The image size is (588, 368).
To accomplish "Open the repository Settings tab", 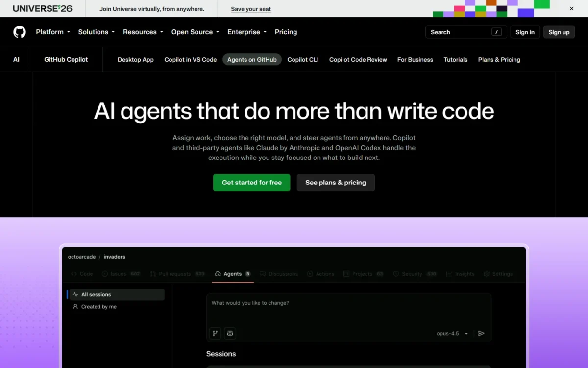I will click(498, 274).
